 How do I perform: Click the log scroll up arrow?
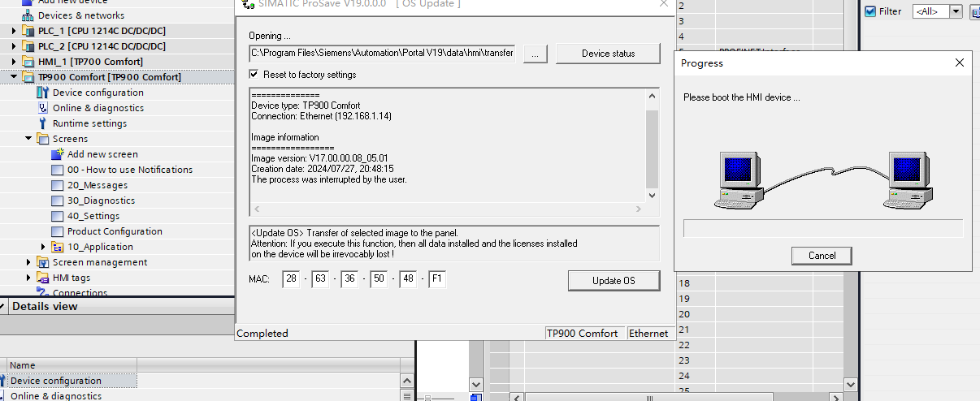(x=653, y=97)
